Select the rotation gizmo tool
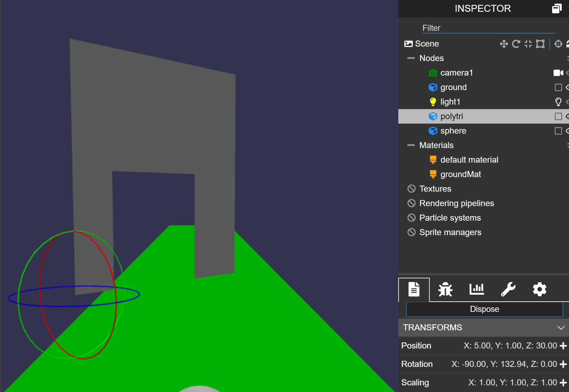 (516, 44)
